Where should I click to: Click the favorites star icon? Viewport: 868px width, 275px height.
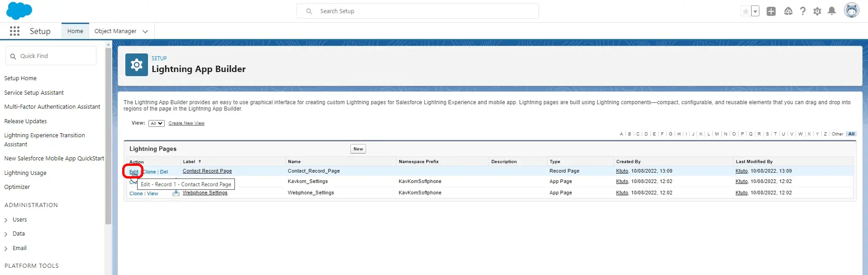(x=745, y=11)
